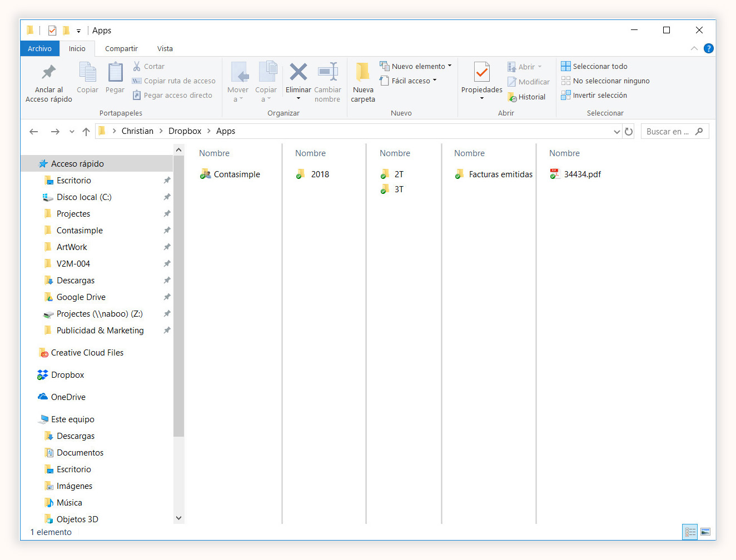Open the ribbon help question mark
Viewport: 736px width, 560px height.
[708, 48]
